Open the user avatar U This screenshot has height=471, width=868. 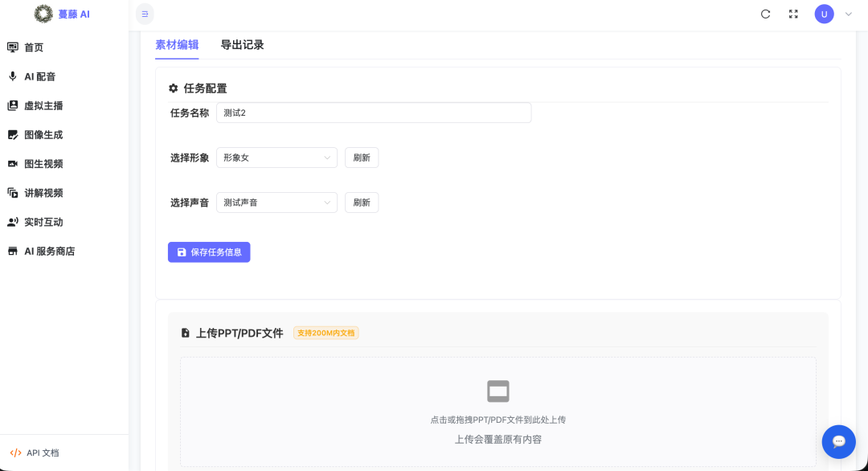825,14
